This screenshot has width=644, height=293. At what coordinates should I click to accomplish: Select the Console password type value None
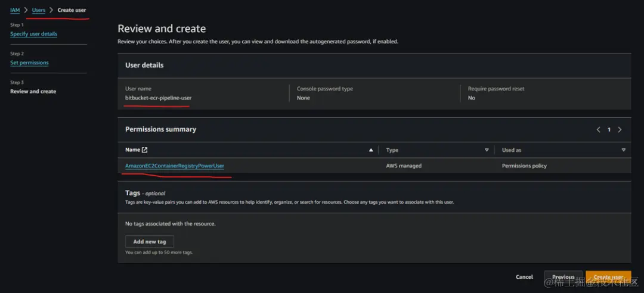pos(303,98)
